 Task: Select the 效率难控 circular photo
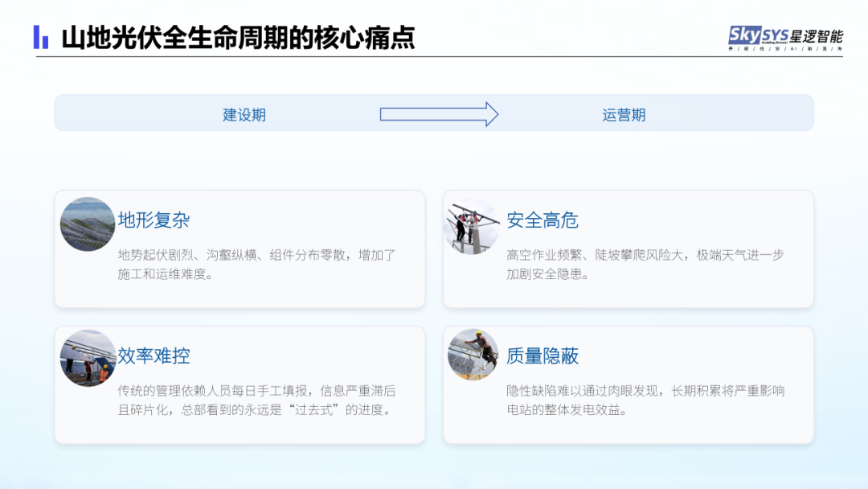click(88, 359)
